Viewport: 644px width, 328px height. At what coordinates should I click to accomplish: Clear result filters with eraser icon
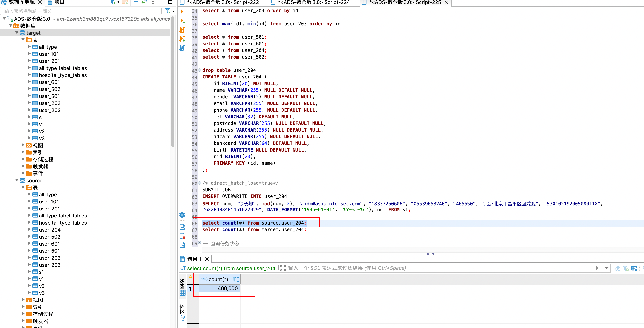tap(617, 268)
